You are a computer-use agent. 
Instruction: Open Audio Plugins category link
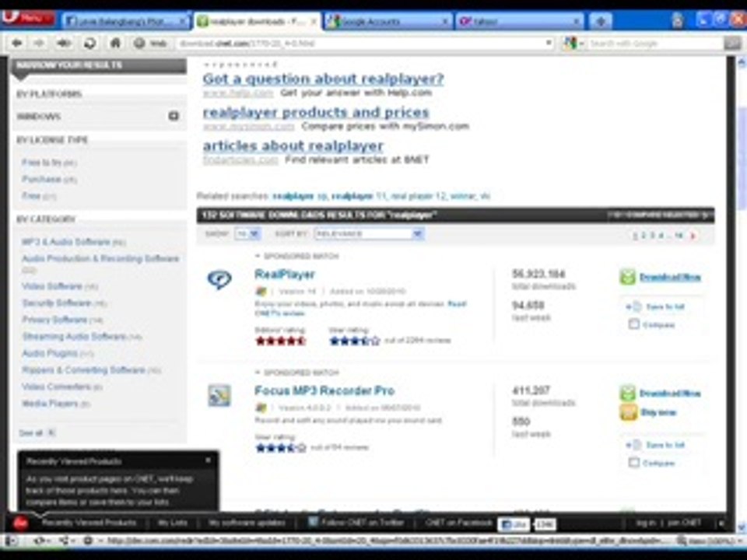[x=58, y=353]
